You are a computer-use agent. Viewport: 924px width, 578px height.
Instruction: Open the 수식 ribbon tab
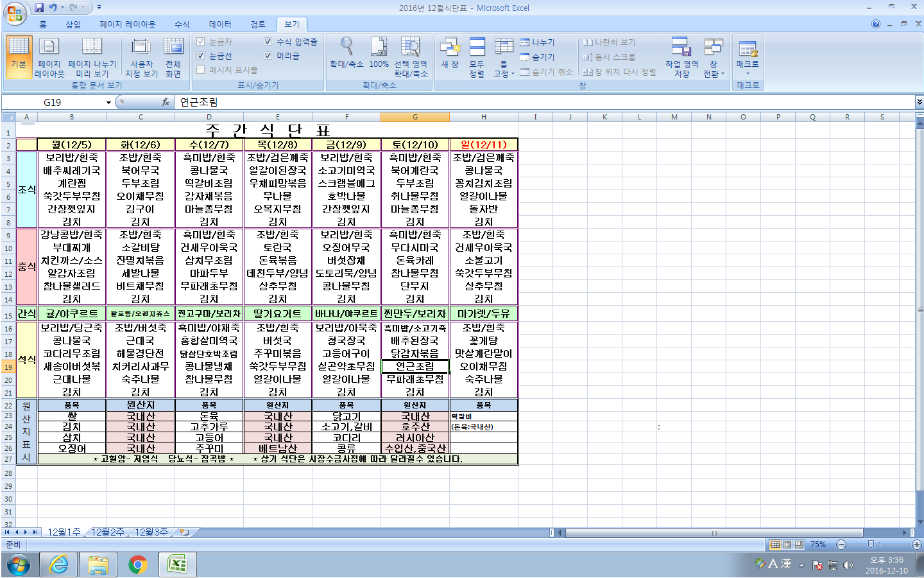[x=182, y=24]
